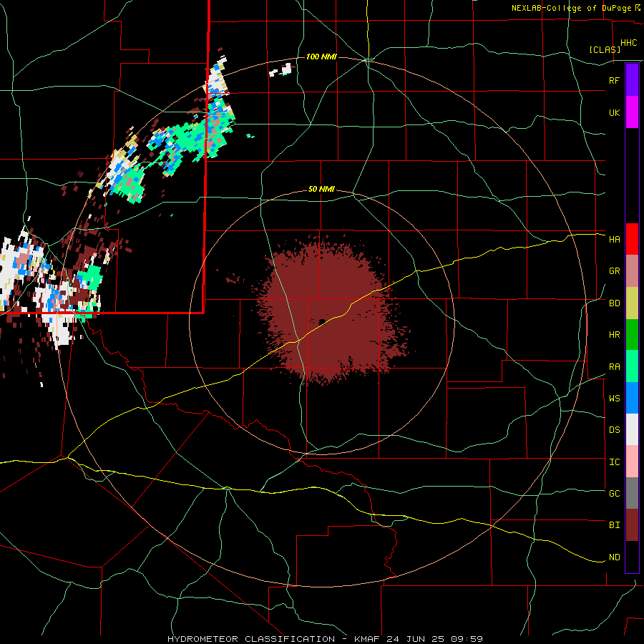Click the IC pink legend swatch
Screen dimensions: 644x644
coord(632,462)
